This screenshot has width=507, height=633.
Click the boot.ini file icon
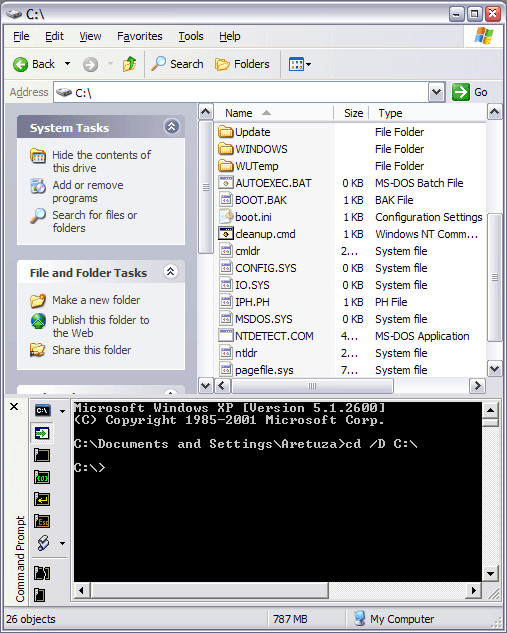(x=226, y=217)
